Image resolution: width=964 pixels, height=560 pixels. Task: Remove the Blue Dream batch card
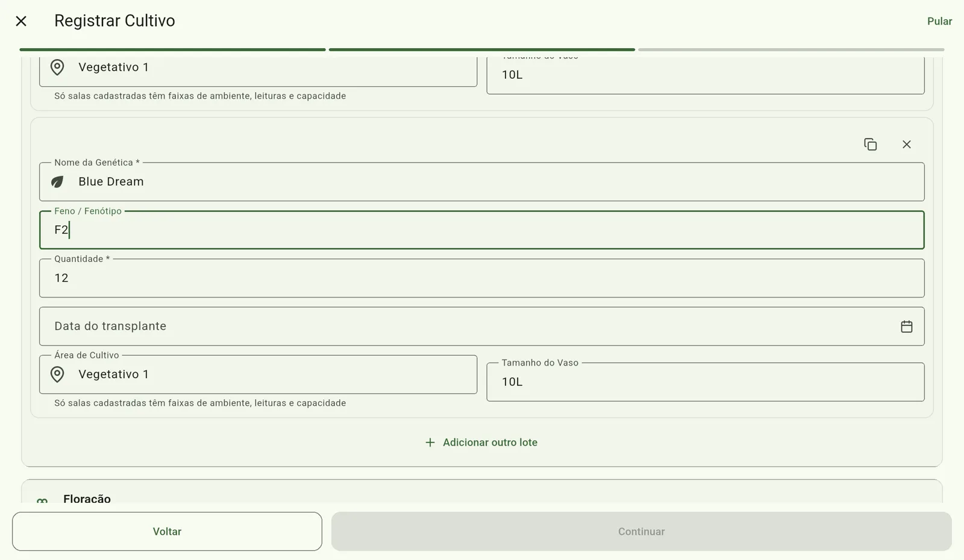coord(906,145)
